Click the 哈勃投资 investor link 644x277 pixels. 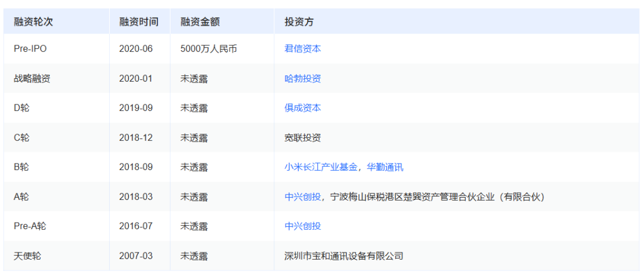(x=302, y=78)
